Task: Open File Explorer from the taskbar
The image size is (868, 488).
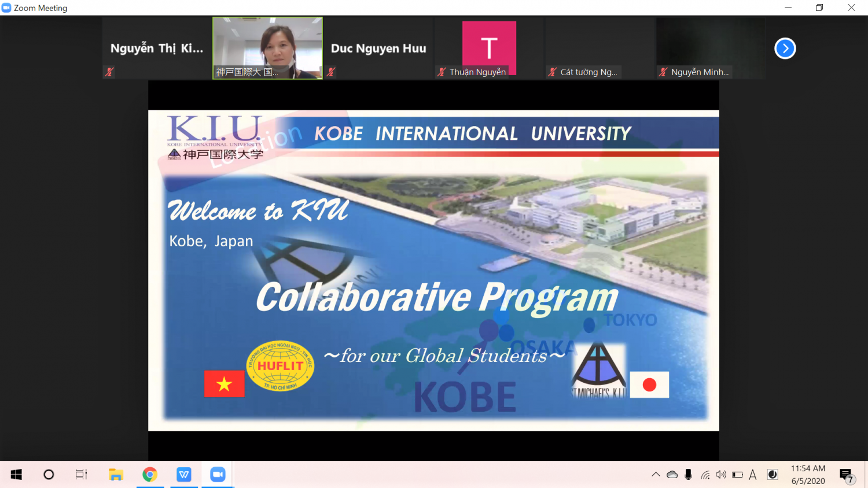Action: tap(116, 475)
